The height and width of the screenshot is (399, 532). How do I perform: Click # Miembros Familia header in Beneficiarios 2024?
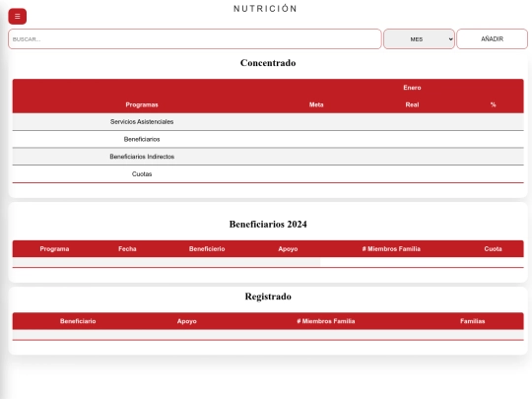coord(391,248)
